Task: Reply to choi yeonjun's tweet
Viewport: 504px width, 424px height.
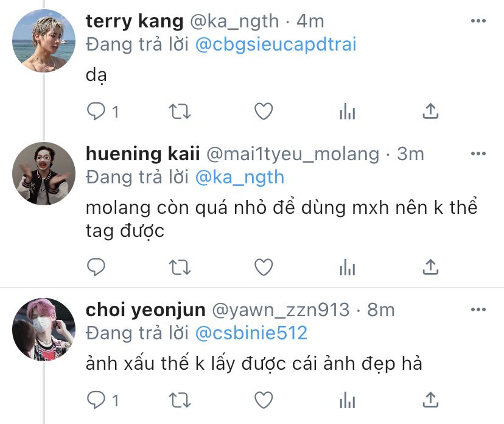Action: [x=97, y=400]
